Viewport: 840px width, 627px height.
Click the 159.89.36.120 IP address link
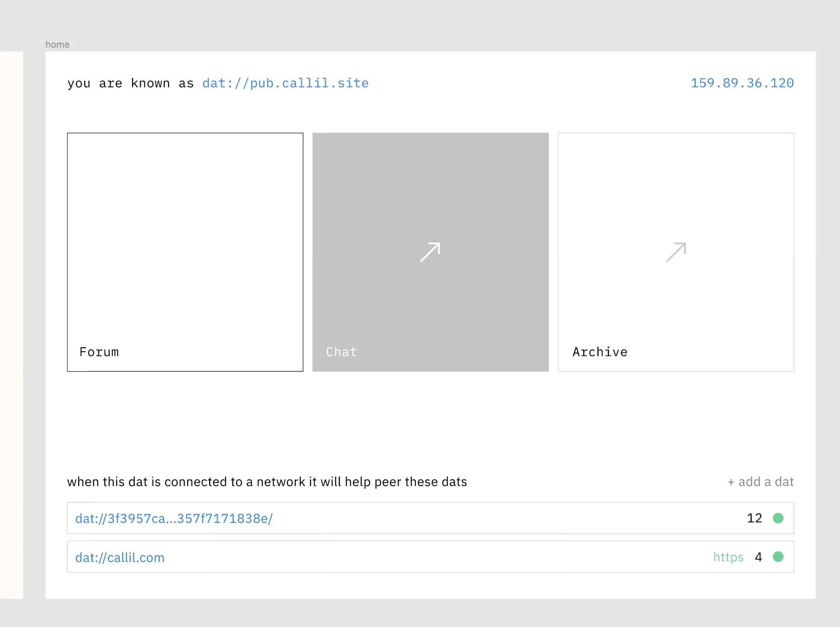click(742, 83)
